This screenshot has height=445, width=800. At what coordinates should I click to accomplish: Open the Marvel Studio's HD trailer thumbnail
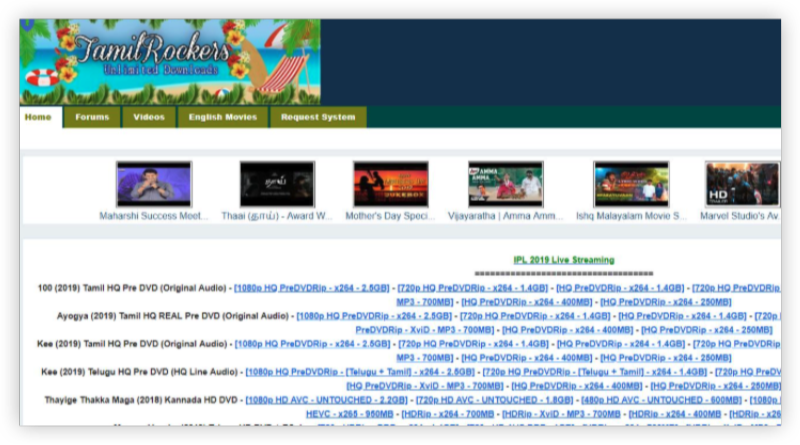(742, 184)
